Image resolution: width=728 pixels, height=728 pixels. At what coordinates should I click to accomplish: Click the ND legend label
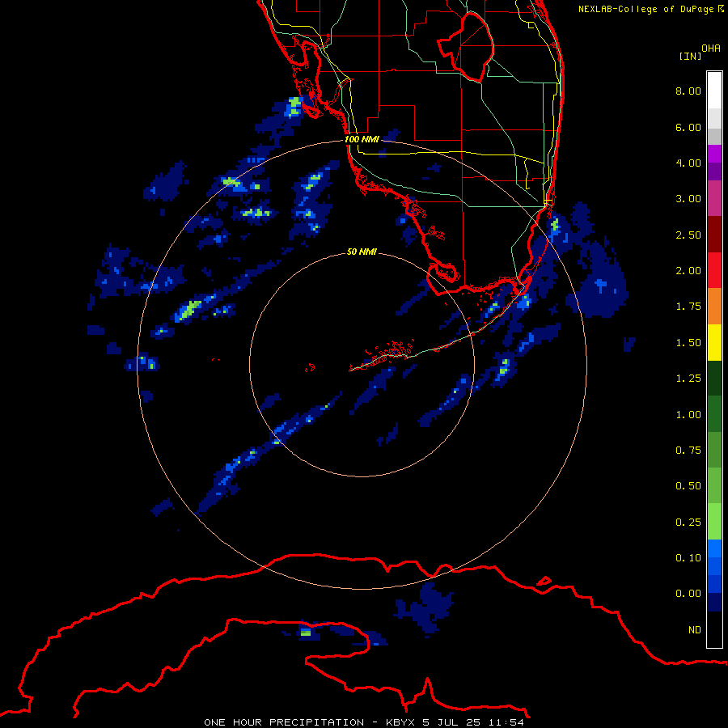tap(695, 630)
